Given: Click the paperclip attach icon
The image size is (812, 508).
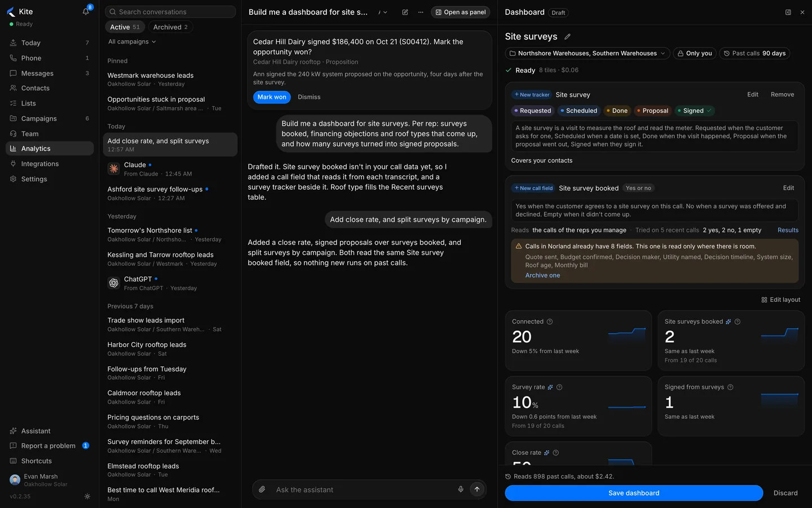Looking at the screenshot, I should pos(262,489).
